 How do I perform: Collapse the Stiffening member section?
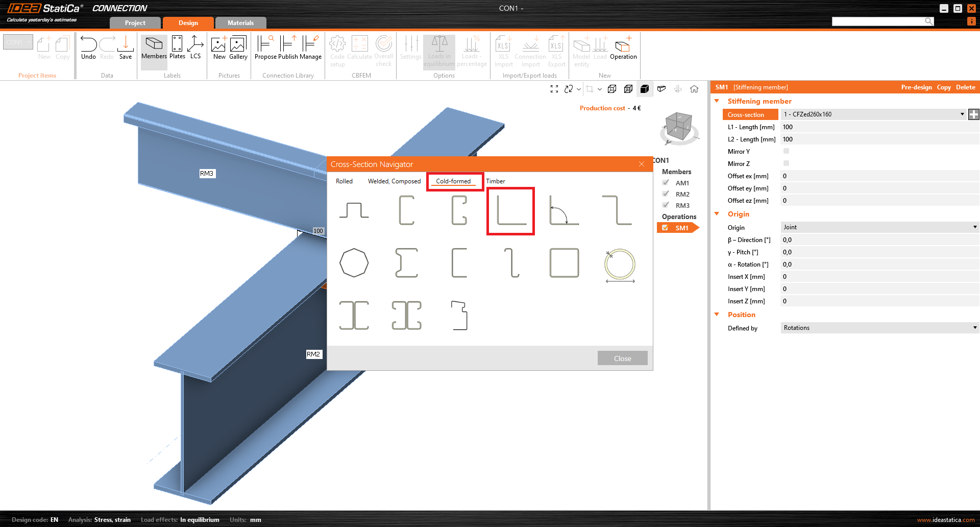(x=717, y=101)
